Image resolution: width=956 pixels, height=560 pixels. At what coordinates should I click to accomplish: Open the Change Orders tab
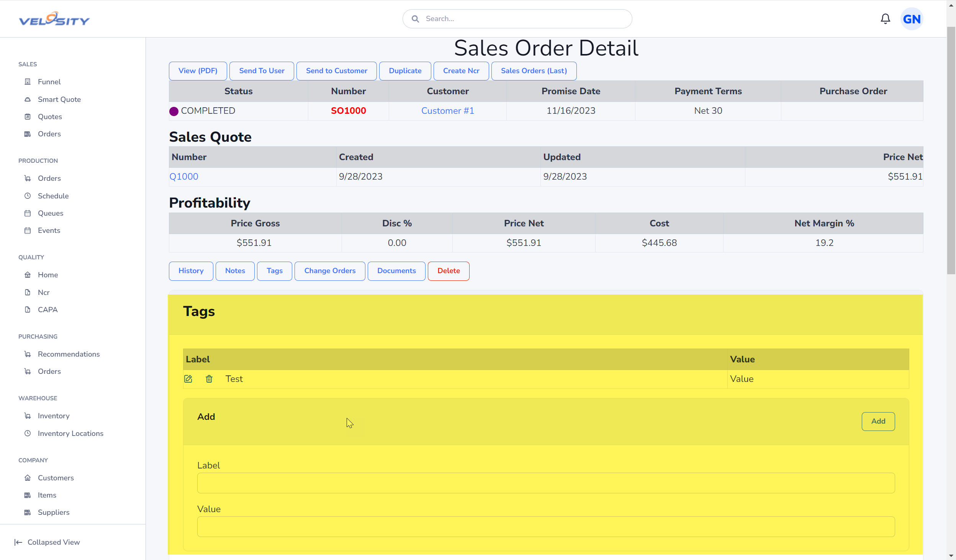[330, 271]
